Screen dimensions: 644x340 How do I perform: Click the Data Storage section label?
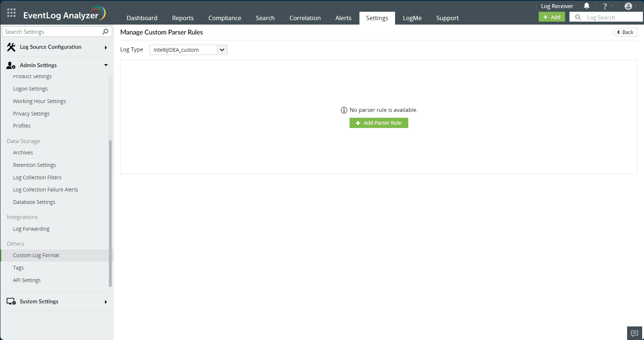tap(23, 141)
